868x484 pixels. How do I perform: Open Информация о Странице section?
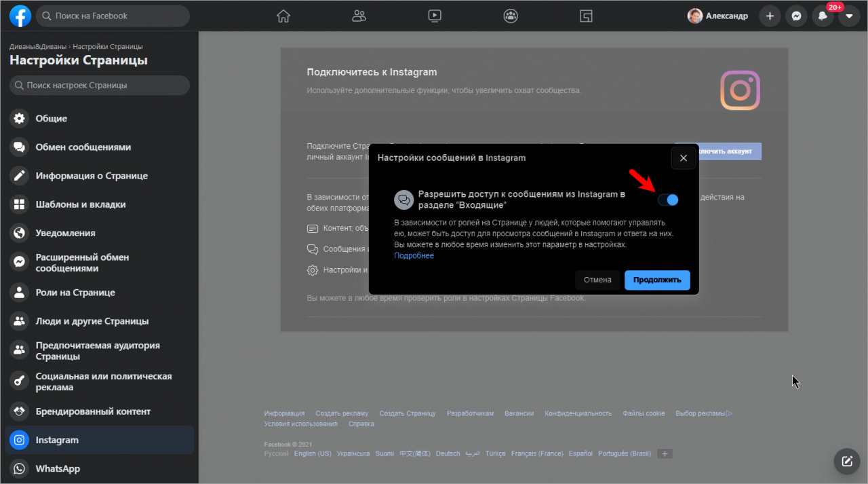click(x=99, y=176)
